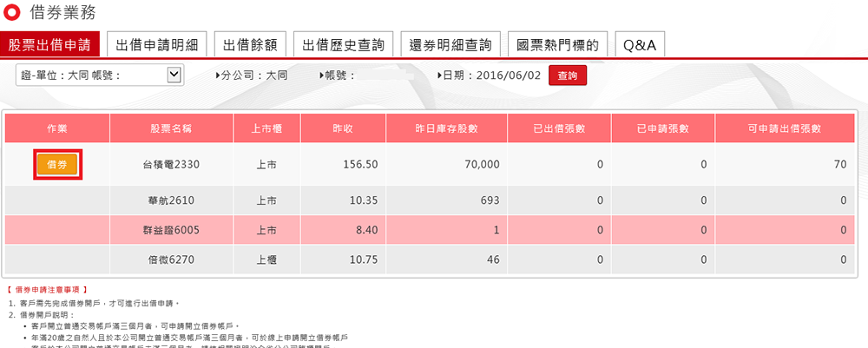Open the 證-單位:大同 帳號 dropdown
Viewport: 868px width, 348px height.
coord(99,76)
